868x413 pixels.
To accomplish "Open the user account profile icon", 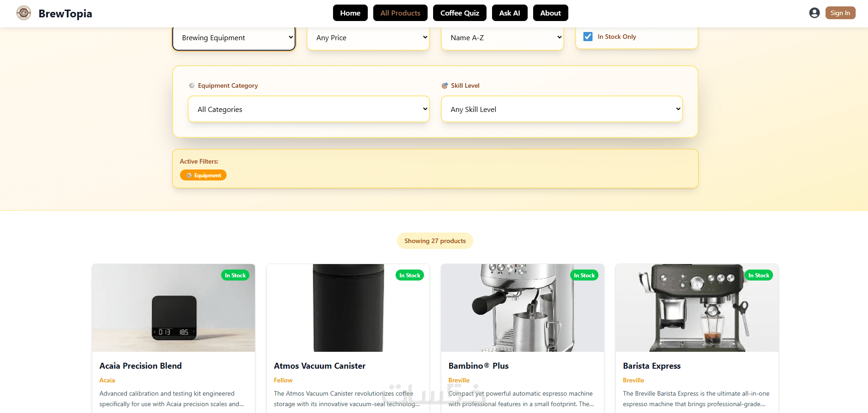I will click(x=814, y=13).
